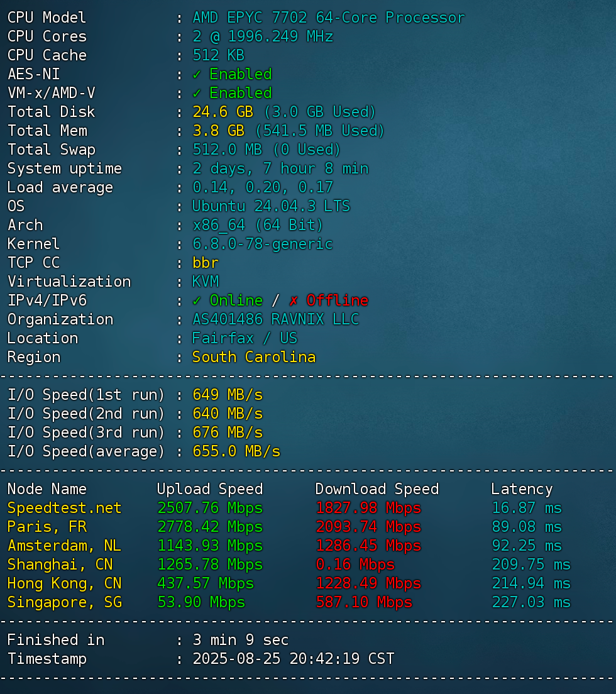The width and height of the screenshot is (616, 694).
Task: Click the "Upload Speed" column header
Action: point(210,490)
